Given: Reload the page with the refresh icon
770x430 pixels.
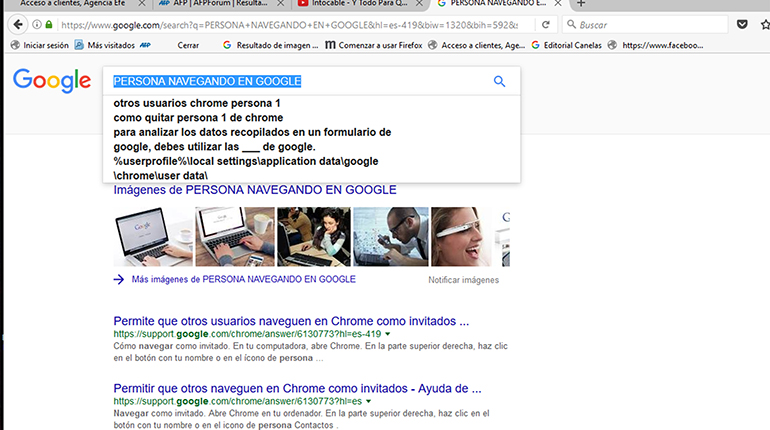Looking at the screenshot, I should point(544,24).
